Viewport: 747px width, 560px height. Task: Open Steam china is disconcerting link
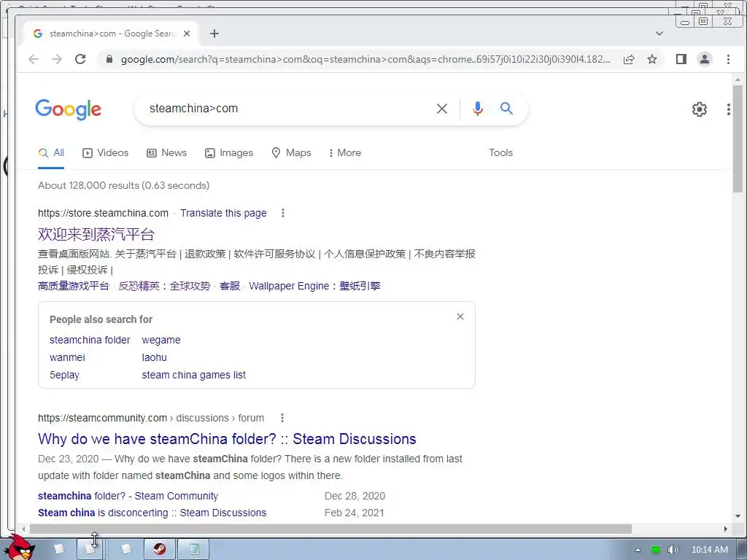[x=152, y=513]
